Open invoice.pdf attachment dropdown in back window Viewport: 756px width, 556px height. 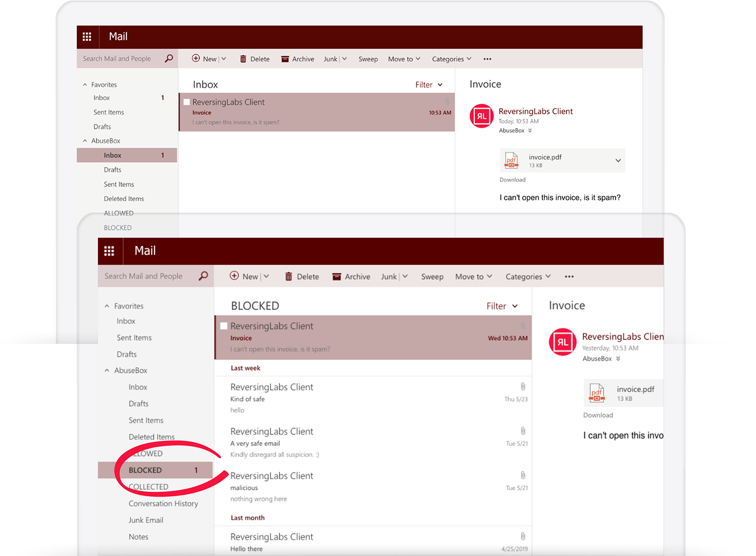tap(618, 161)
